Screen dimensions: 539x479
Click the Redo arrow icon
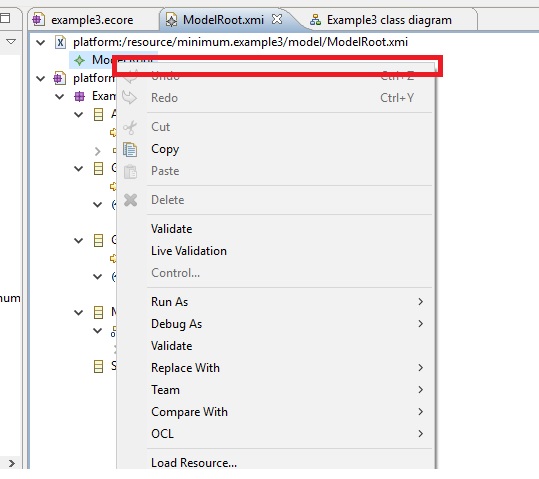(130, 98)
